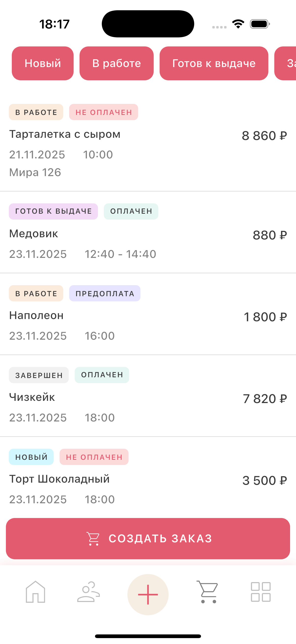Tap the Предоплата badge on Наполеон

tap(105, 293)
